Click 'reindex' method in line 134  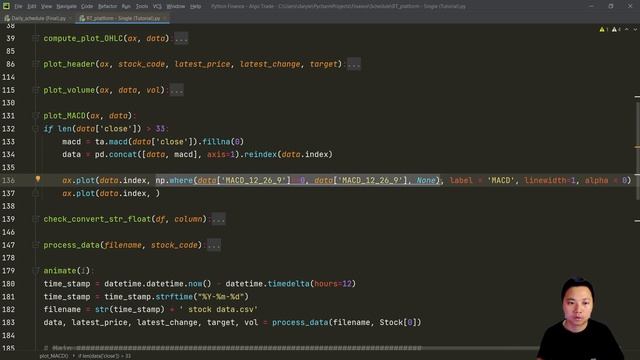point(260,155)
